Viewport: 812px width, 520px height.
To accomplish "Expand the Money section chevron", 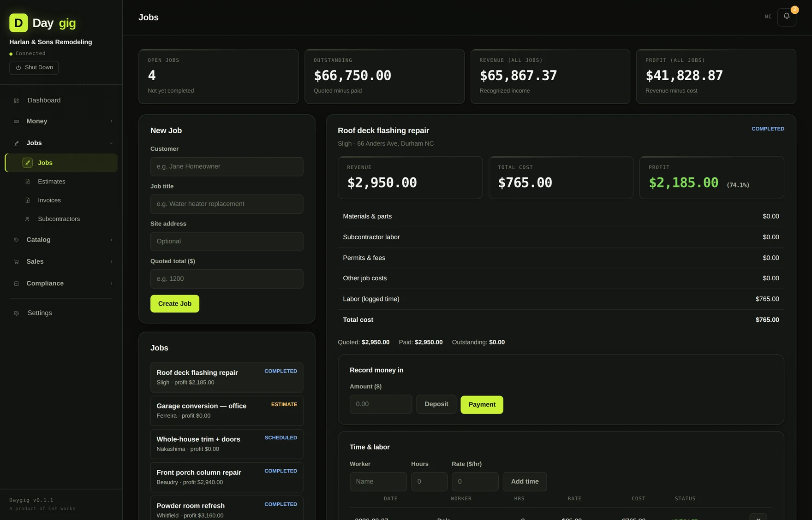I will tap(111, 121).
